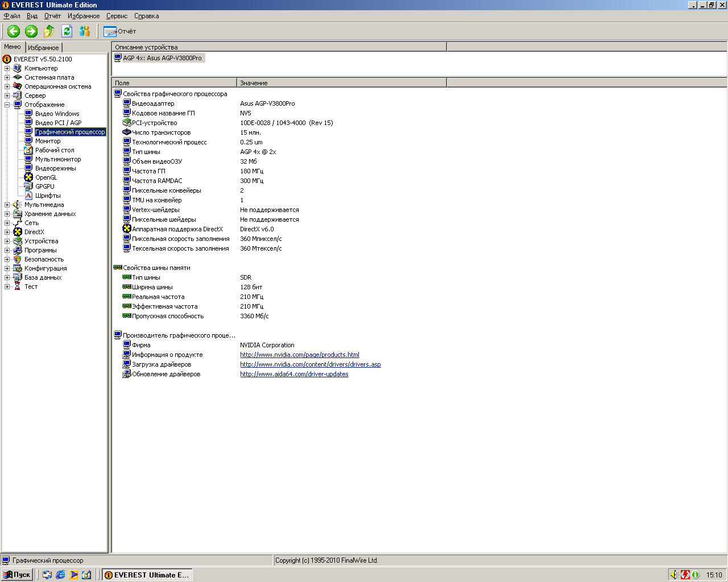Open the aida64 driver-updates link
The height and width of the screenshot is (582, 728).
(x=294, y=374)
